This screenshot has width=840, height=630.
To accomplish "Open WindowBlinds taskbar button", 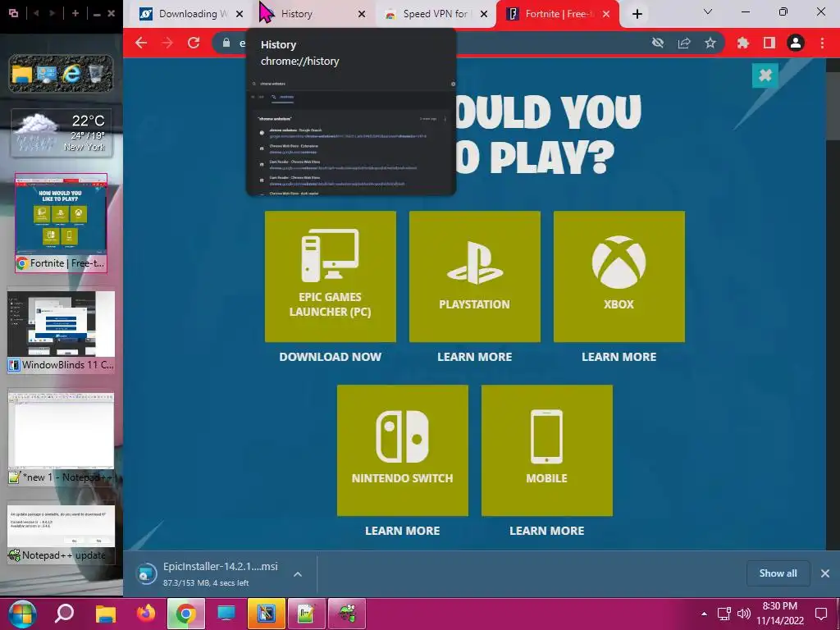I will (267, 614).
